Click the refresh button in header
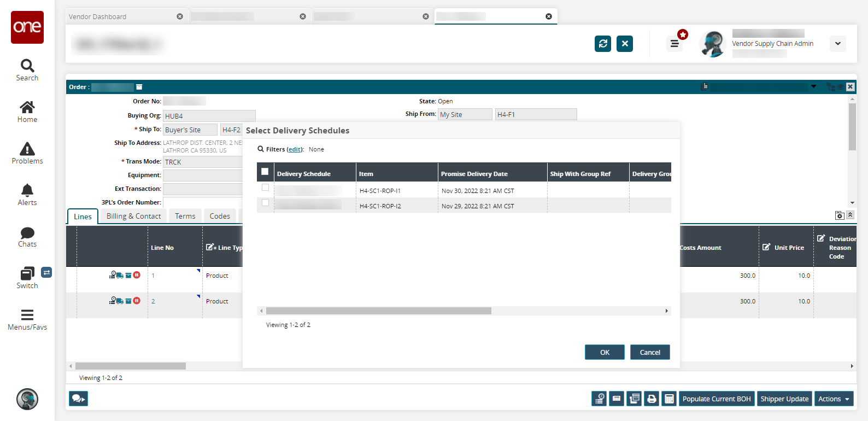 pyautogui.click(x=603, y=44)
